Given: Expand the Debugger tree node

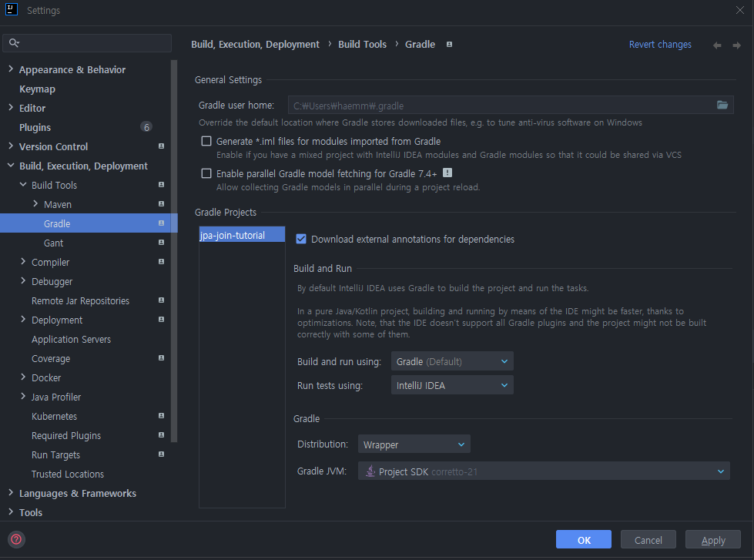Looking at the screenshot, I should [23, 281].
